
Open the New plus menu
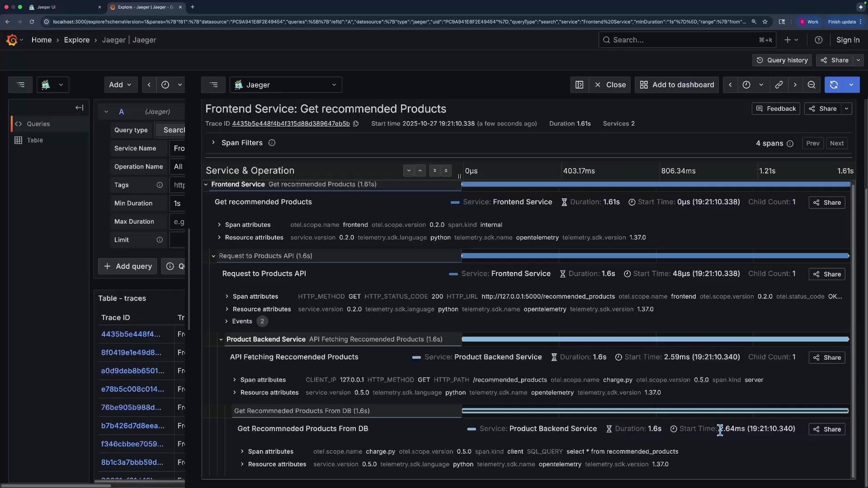coord(791,40)
